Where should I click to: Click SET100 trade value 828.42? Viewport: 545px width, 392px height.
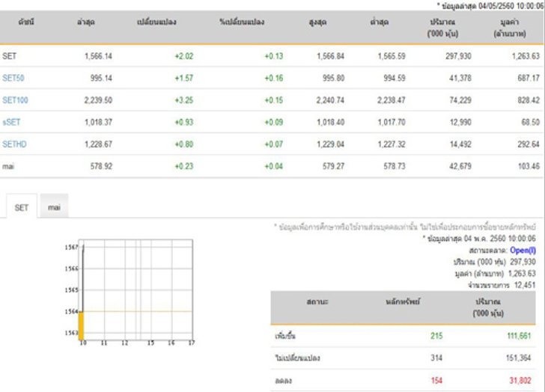529,100
